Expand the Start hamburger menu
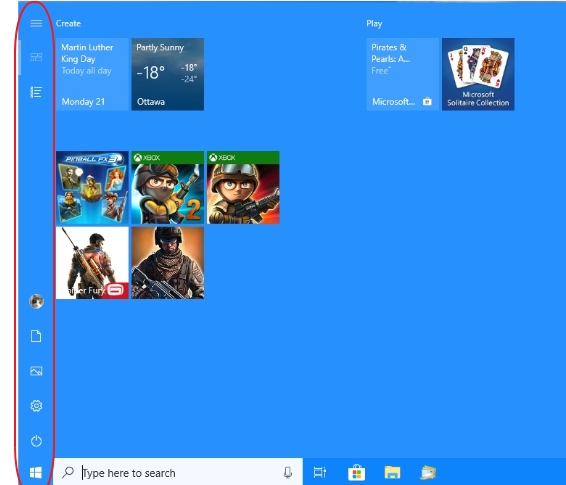The image size is (566, 485). click(x=36, y=23)
